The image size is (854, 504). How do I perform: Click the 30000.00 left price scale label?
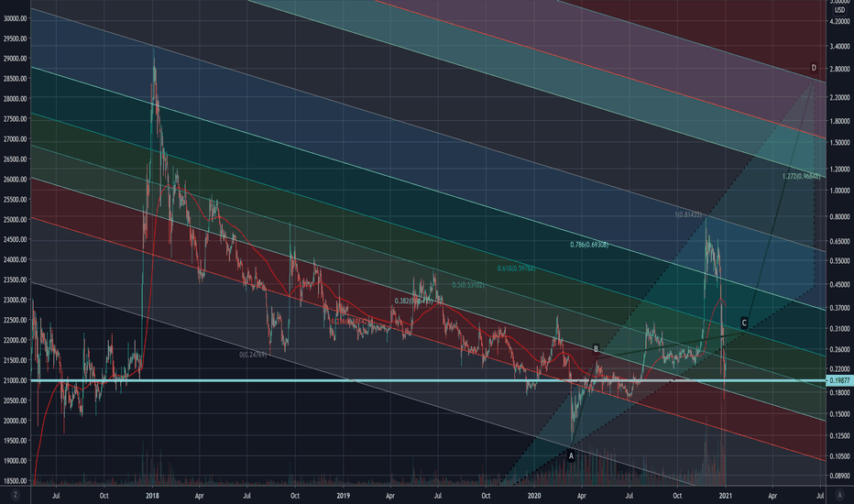(16, 18)
